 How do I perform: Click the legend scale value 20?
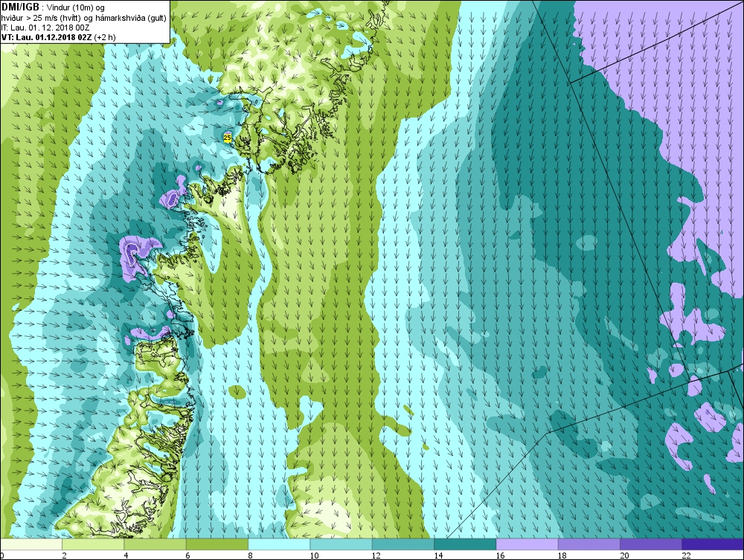click(x=624, y=556)
